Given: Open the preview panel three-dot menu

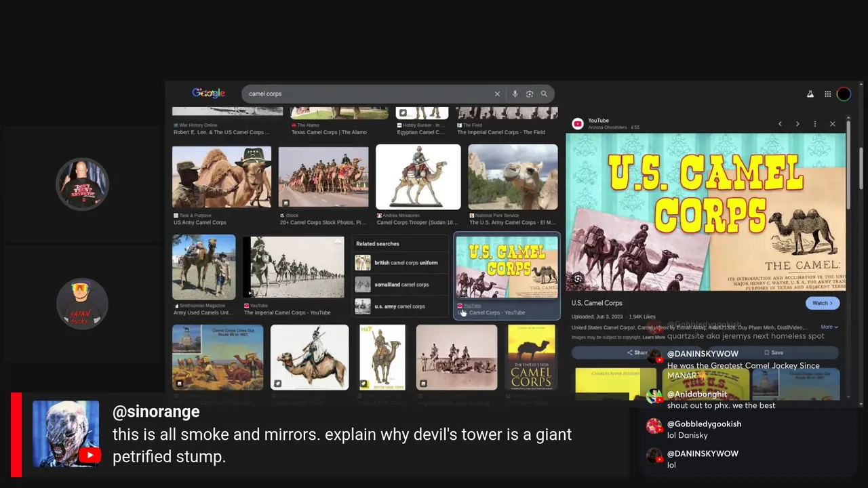Looking at the screenshot, I should click(x=815, y=124).
